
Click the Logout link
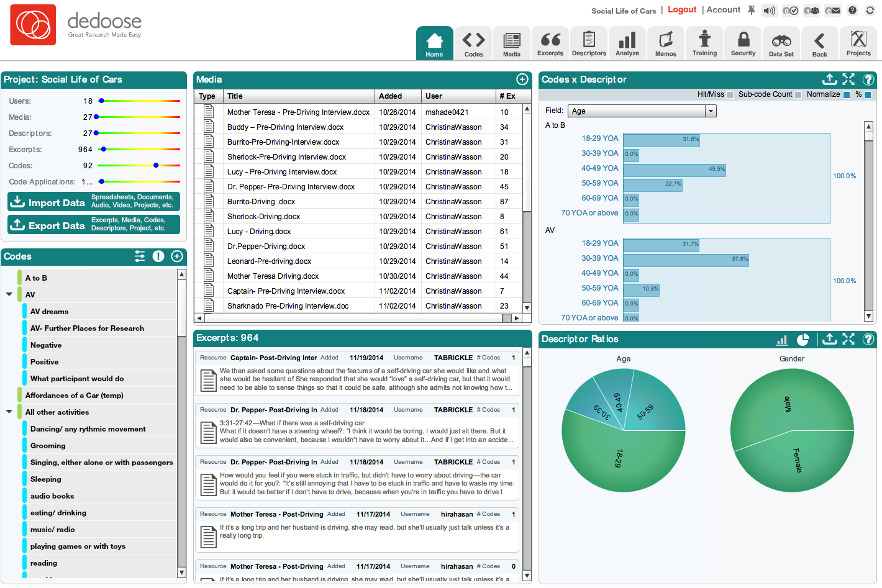[x=682, y=9]
